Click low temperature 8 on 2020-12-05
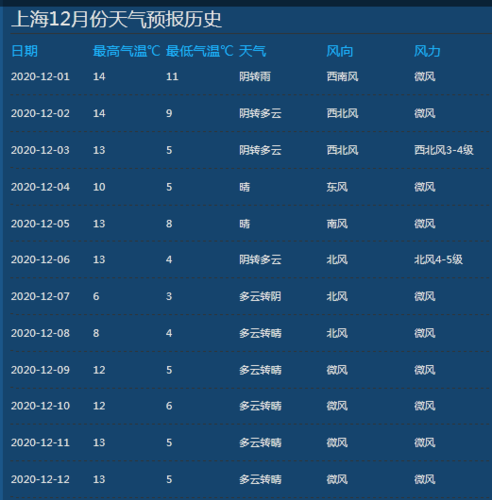Image resolution: width=492 pixels, height=500 pixels. click(169, 223)
